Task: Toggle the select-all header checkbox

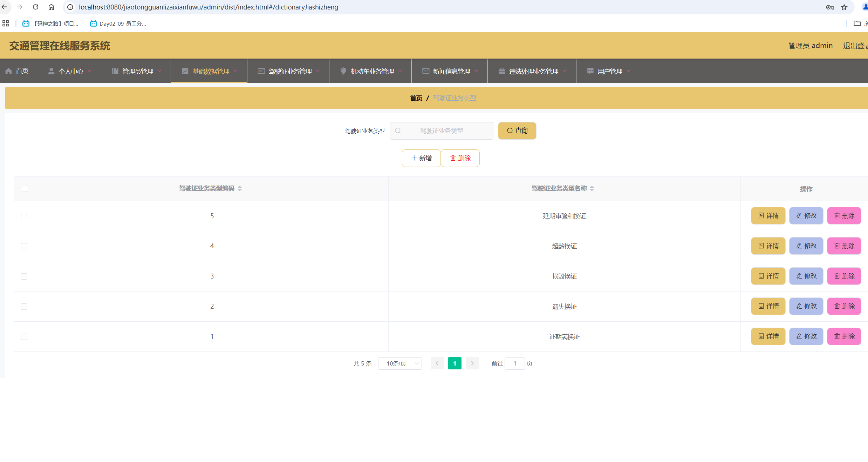Action: [x=25, y=189]
